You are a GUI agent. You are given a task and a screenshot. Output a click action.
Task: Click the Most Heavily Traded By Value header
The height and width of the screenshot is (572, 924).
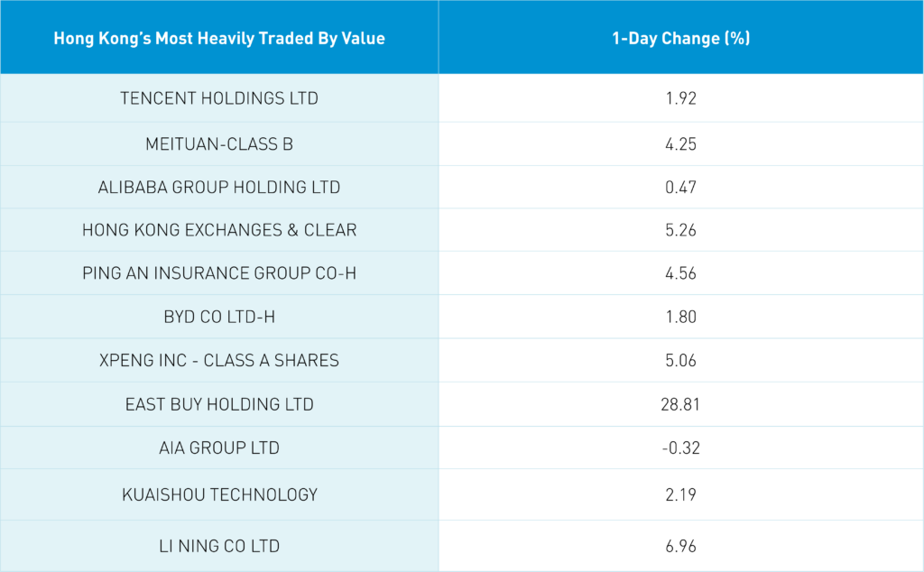coord(219,38)
